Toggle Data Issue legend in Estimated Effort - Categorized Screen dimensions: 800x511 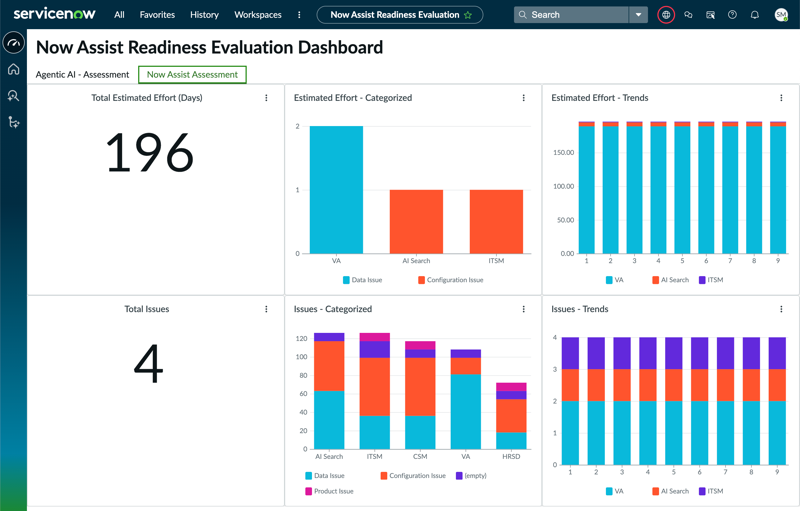click(362, 280)
